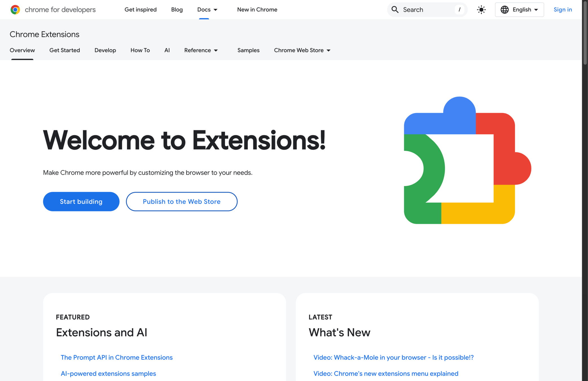588x381 pixels.
Task: Switch to the Get Started tab
Action: 65,50
